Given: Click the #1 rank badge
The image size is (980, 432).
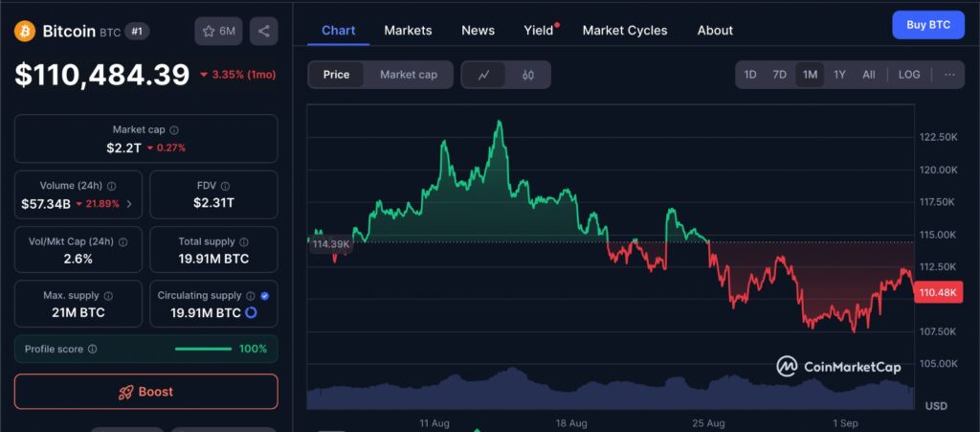Looking at the screenshot, I should 137,32.
